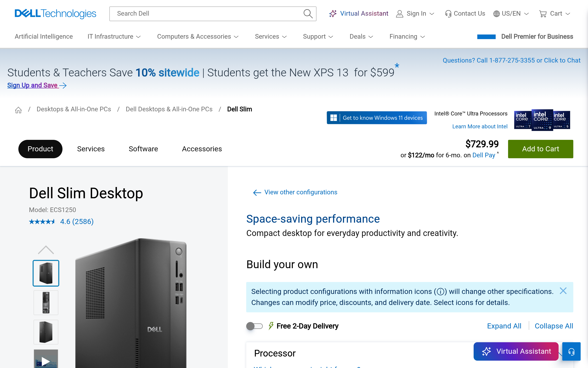Close the blue information notice banner

click(563, 291)
